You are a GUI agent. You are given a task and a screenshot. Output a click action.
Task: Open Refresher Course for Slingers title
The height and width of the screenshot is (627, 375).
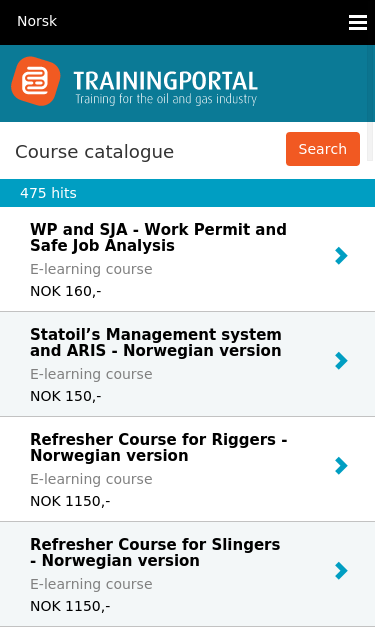pyautogui.click(x=155, y=553)
